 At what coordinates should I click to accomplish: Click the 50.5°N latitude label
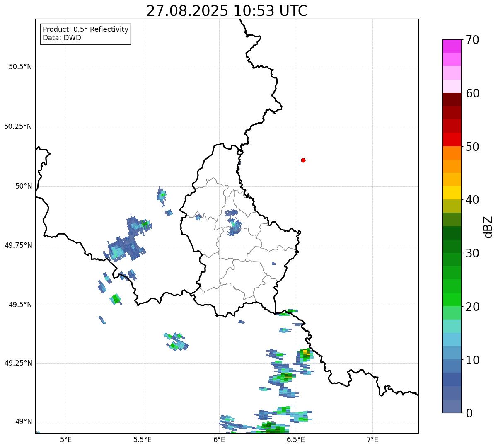click(x=20, y=67)
